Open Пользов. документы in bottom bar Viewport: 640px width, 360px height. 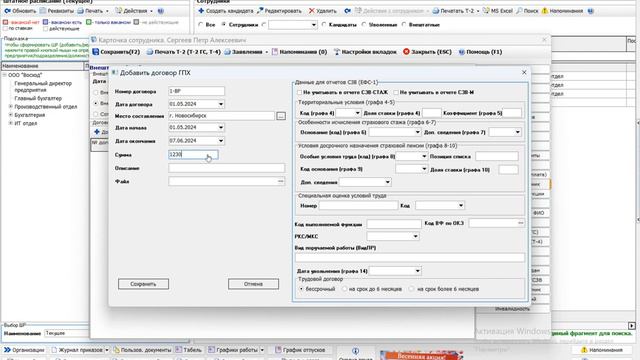[x=142, y=350]
